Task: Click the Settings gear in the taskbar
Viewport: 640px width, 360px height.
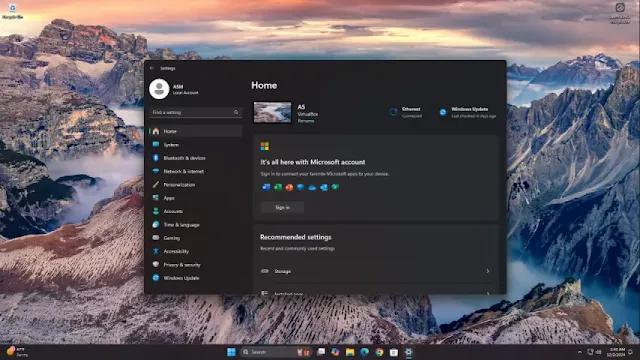Action: [408, 352]
